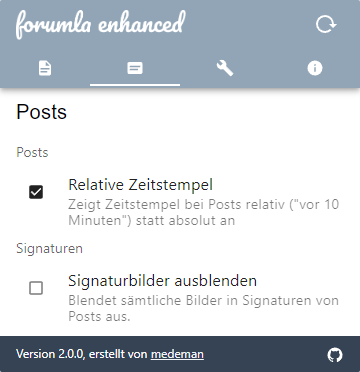Click the white underline beneath active tab
The width and height of the screenshot is (360, 372).
coord(135,85)
